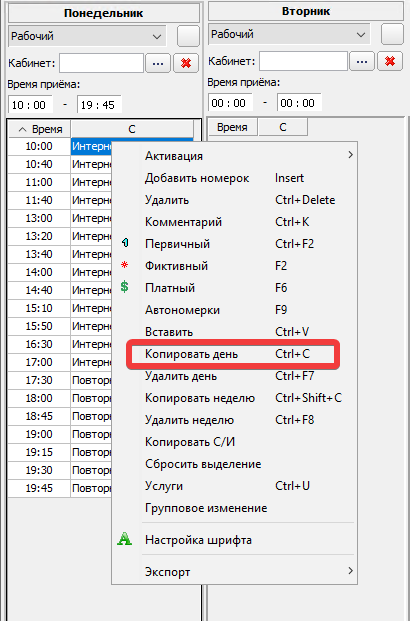Select the 17:30 time slot row
Image resolution: width=410 pixels, height=621 pixels.
coord(39,380)
